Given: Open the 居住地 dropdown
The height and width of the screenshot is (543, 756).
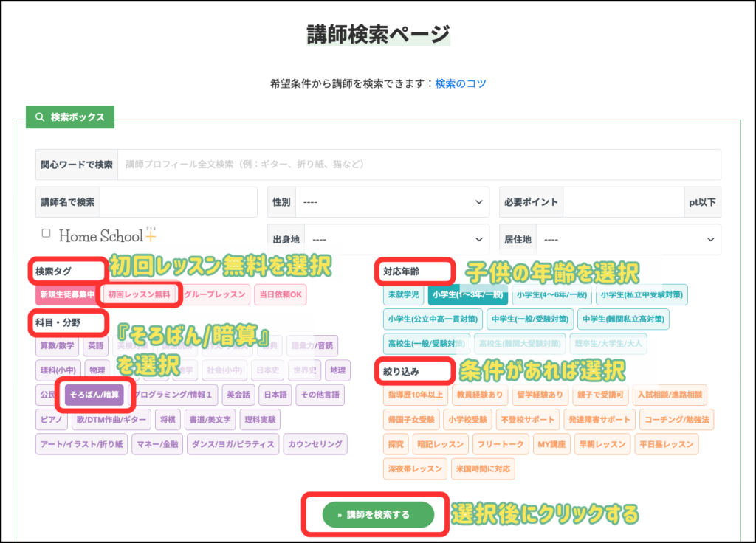Looking at the screenshot, I should pyautogui.click(x=628, y=240).
